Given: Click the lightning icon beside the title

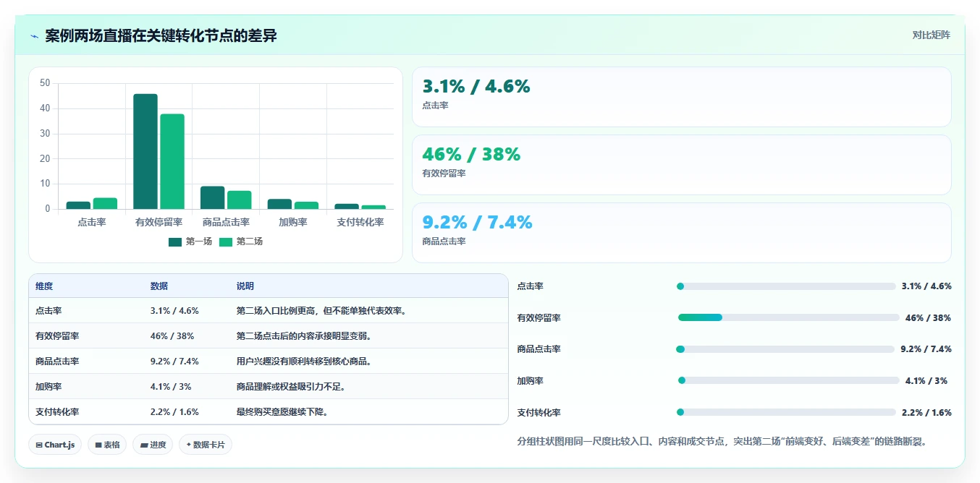Looking at the screenshot, I should (x=35, y=36).
